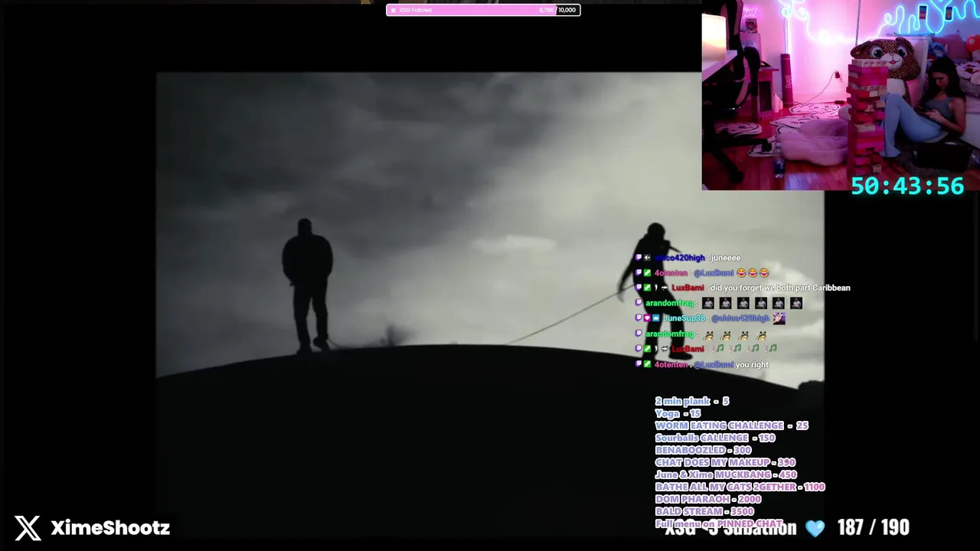Image resolution: width=980 pixels, height=551 pixels.
Task: Click the laughing emojis in 4otenten's message
Action: coord(753,272)
